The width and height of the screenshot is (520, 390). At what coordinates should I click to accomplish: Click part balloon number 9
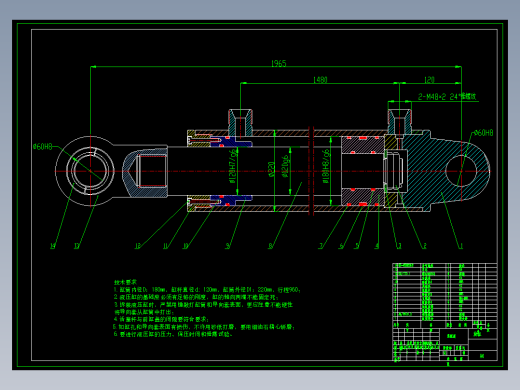point(228,246)
